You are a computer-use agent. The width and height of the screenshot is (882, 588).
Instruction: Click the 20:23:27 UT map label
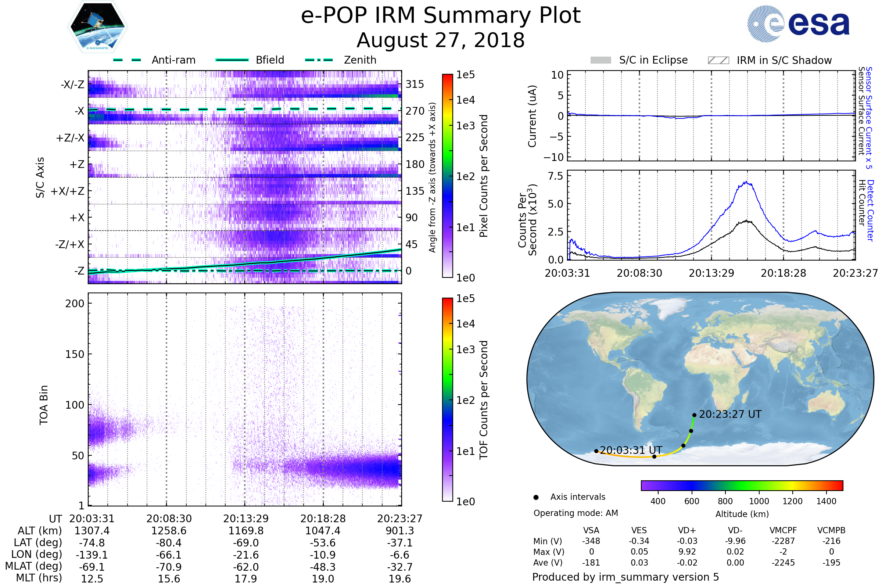point(730,415)
